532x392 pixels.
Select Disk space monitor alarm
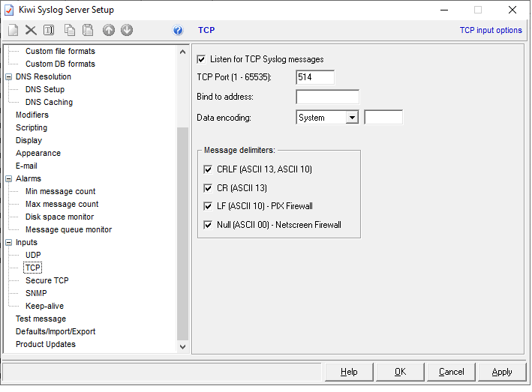click(x=60, y=217)
